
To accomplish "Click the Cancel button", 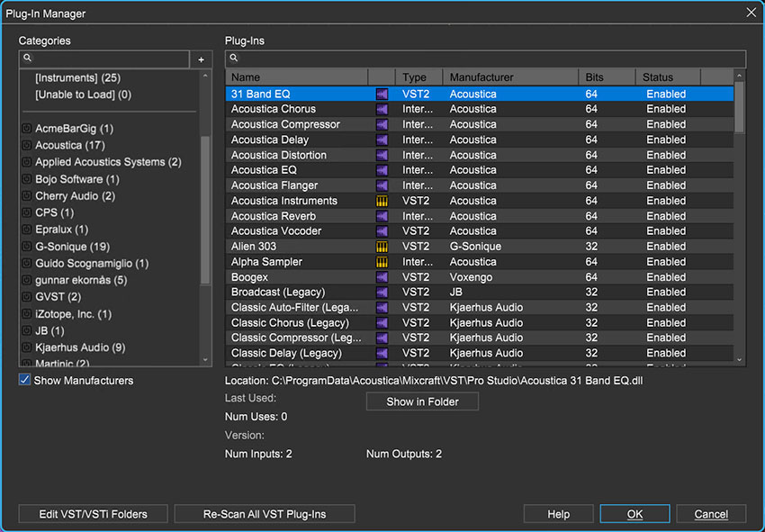I will click(711, 514).
